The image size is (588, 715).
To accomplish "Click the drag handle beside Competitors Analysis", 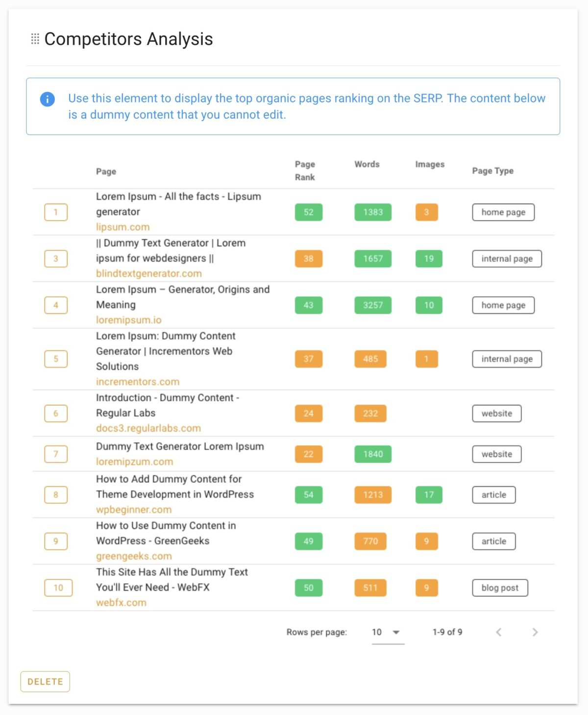I will pyautogui.click(x=35, y=39).
